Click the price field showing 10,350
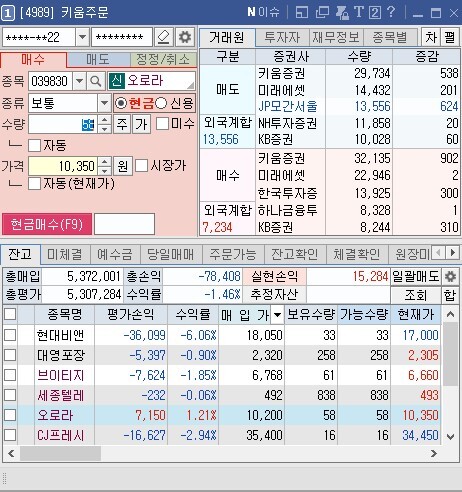This screenshot has width=462, height=492. (x=63, y=166)
